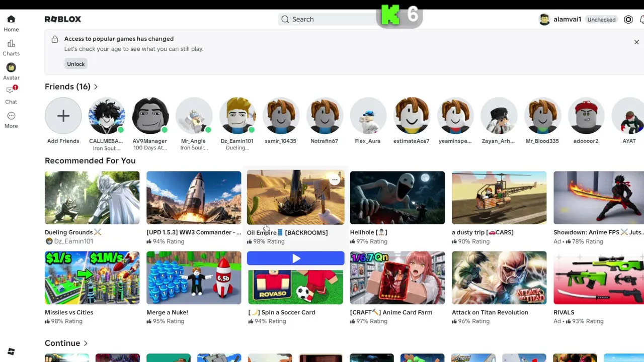Open Missiles vs Cities game thumbnail

(x=92, y=278)
